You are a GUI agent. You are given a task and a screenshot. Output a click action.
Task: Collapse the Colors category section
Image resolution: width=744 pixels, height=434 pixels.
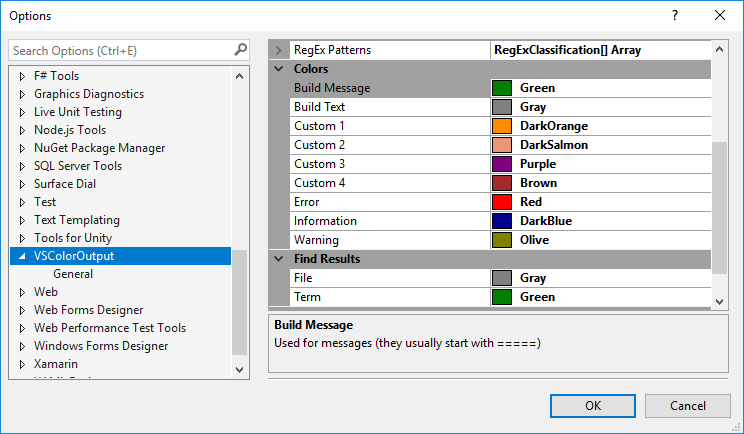(279, 69)
